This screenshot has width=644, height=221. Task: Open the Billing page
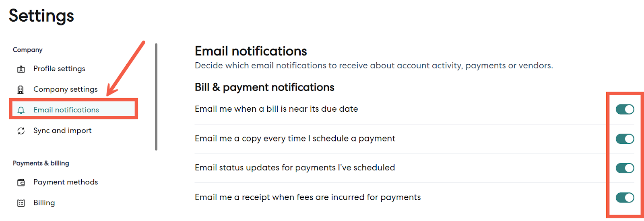click(x=44, y=203)
